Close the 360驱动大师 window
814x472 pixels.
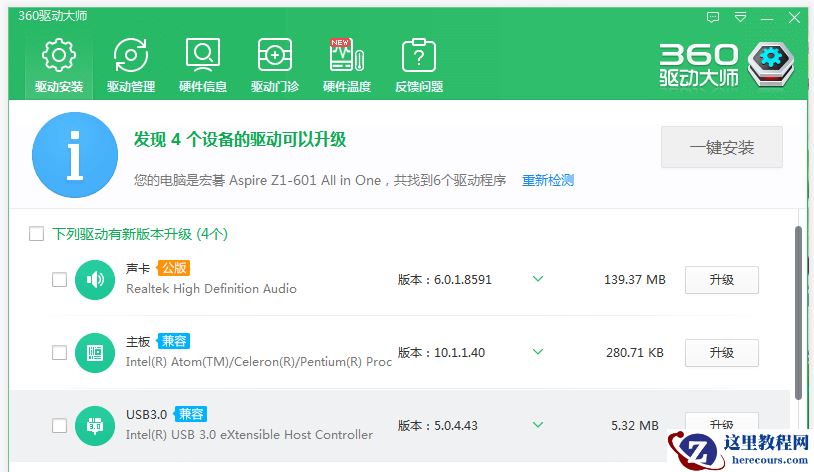[794, 18]
